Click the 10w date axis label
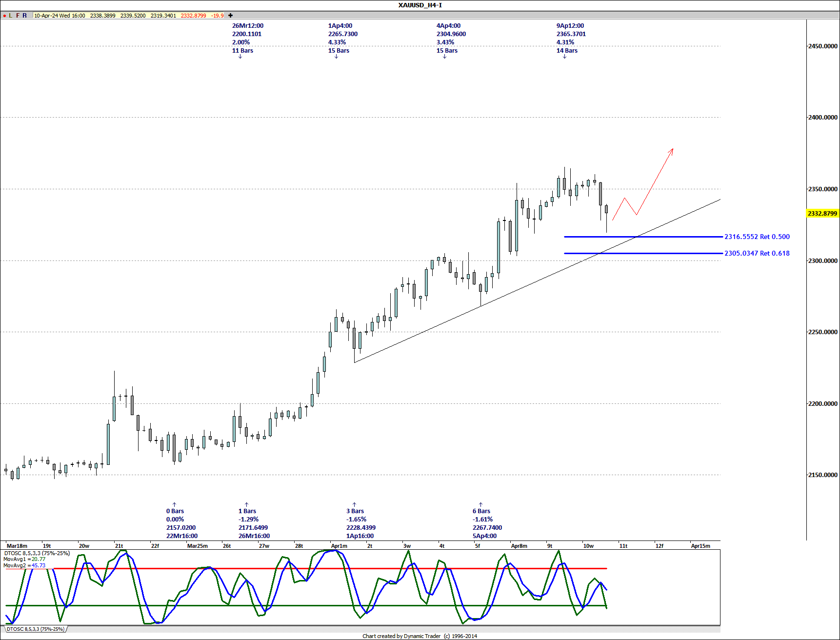The image size is (840, 640). 588,546
